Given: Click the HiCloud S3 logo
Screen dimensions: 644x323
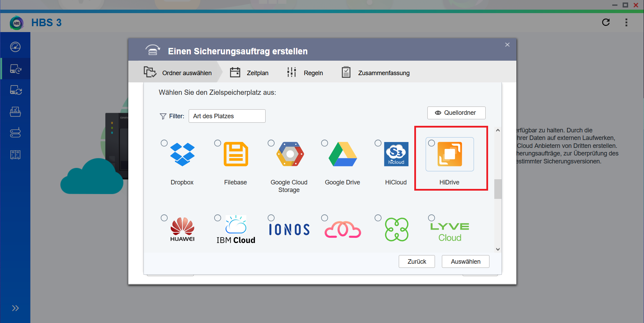Looking at the screenshot, I should click(x=396, y=154).
